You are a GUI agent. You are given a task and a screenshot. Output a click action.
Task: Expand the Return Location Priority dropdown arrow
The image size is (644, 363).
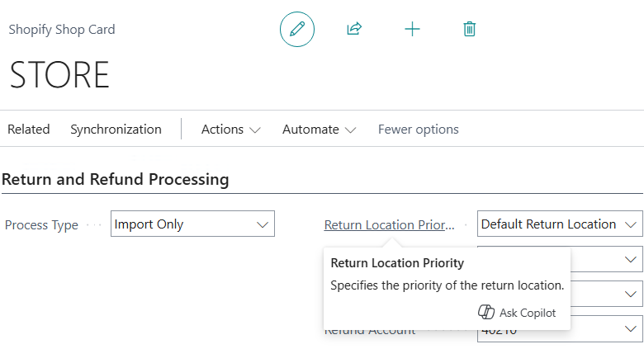[x=632, y=224]
